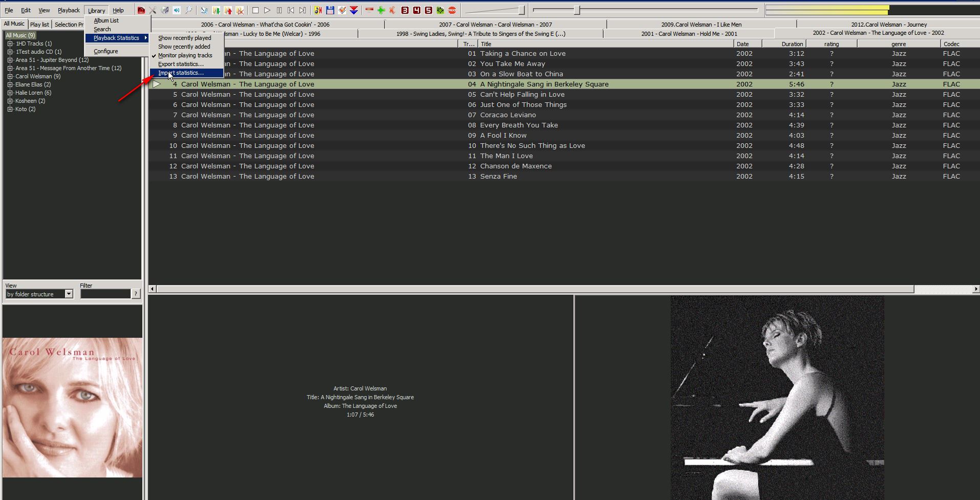The image size is (980, 500).
Task: Select Show recently played menu entry
Action: 184,38
